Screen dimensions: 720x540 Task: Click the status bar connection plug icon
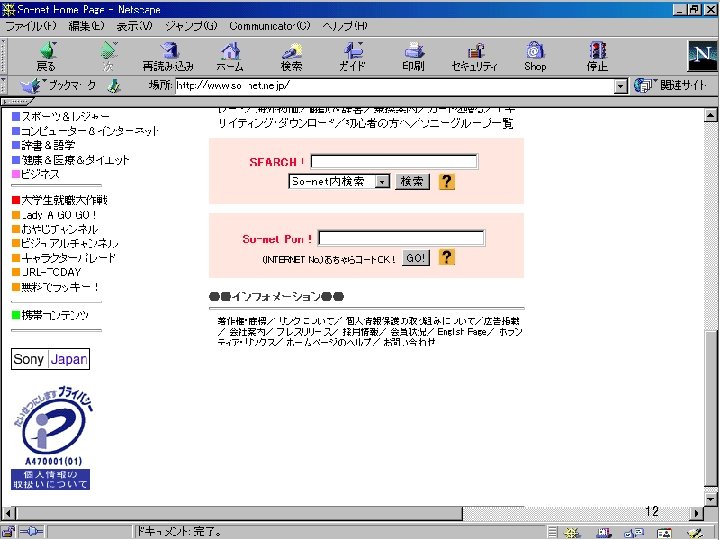pos(31,532)
